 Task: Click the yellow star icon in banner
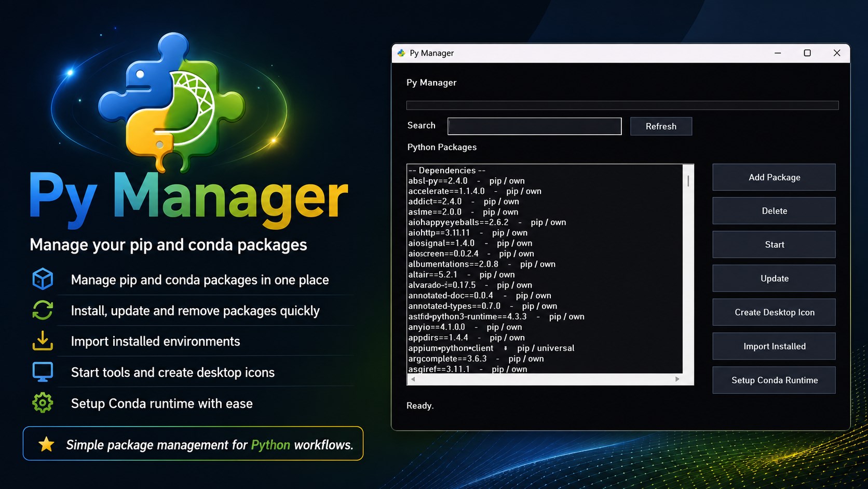point(46,444)
